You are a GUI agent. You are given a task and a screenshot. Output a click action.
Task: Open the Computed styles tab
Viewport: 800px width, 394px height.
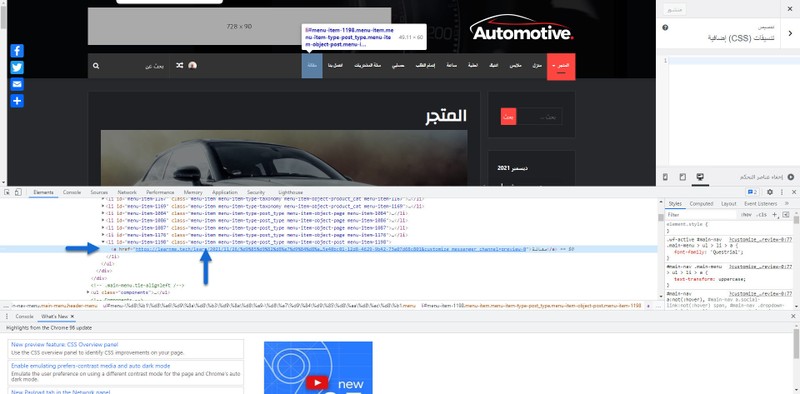pyautogui.click(x=702, y=204)
